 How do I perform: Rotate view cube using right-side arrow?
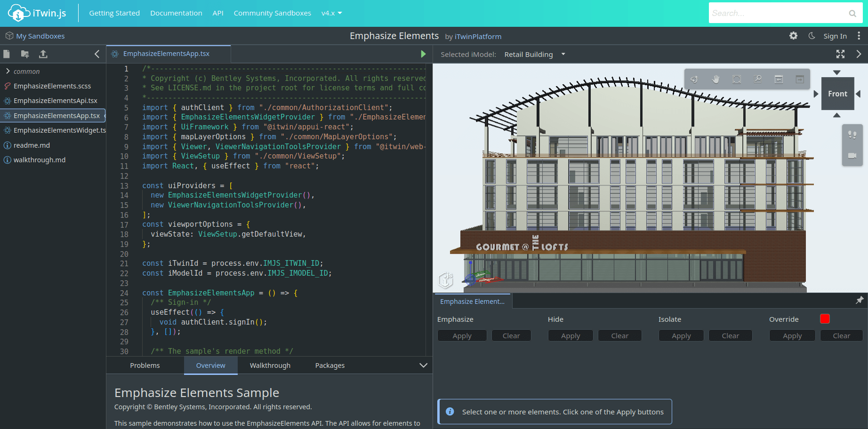859,94
